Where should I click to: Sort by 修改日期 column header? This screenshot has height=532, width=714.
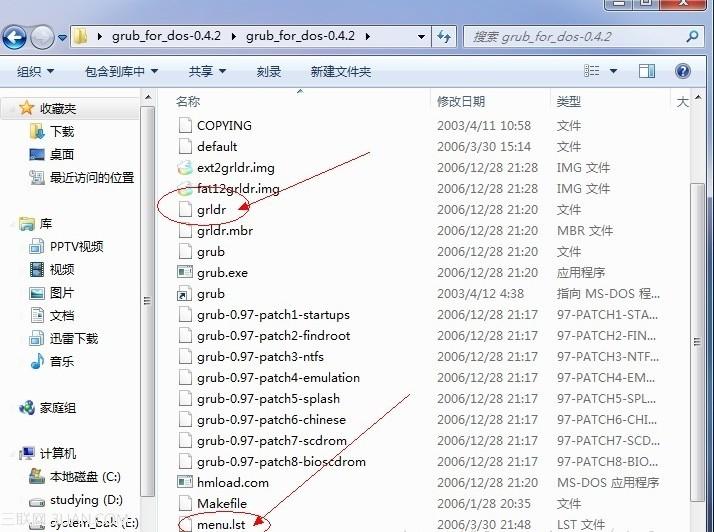[x=461, y=101]
